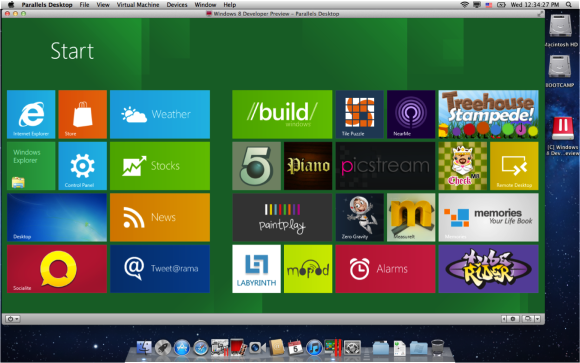Open the Remote Desktop tile
Image resolution: width=580 pixels, height=363 pixels.
514,166
